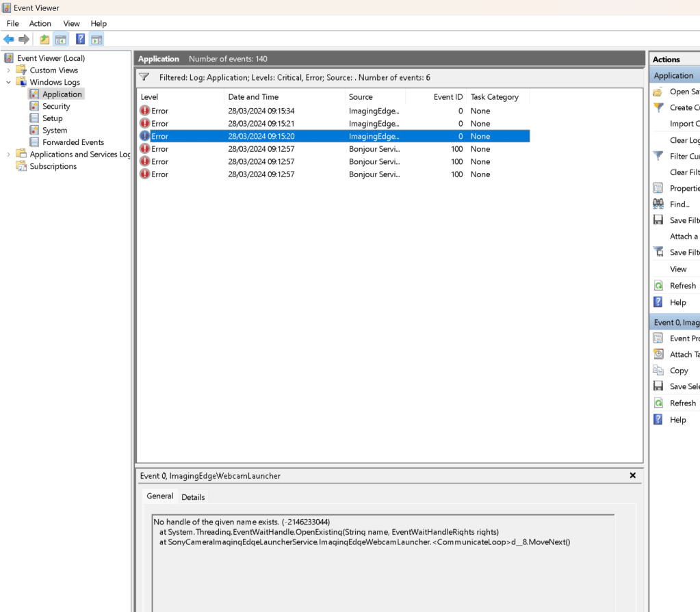The height and width of the screenshot is (612, 700).
Task: Sort by the Task Category column header
Action: click(498, 97)
